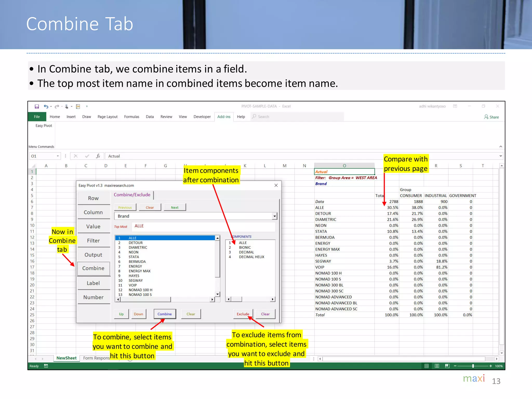Image resolution: width=532 pixels, height=399 pixels.
Task: Click the zoom out minus icon
Action: [455, 366]
